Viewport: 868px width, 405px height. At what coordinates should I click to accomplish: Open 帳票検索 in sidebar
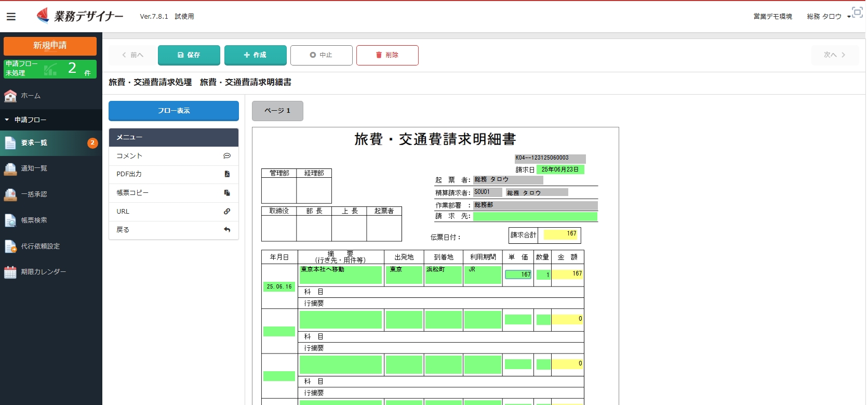(x=51, y=220)
